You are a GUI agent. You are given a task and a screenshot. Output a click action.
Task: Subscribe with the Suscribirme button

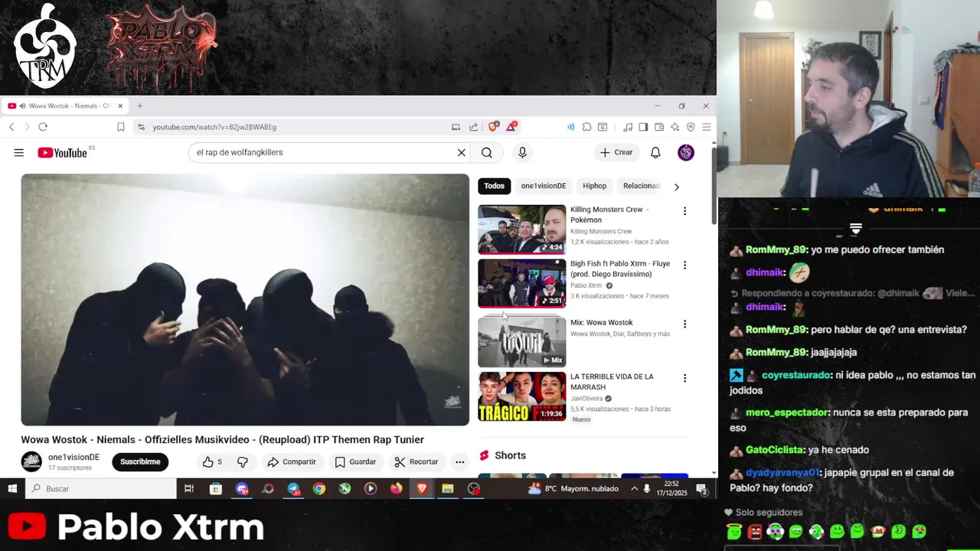coord(140,461)
